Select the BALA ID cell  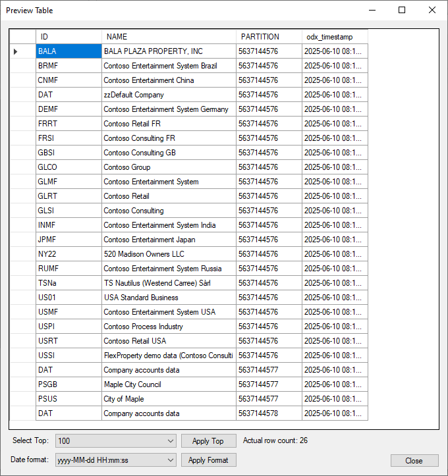coord(69,51)
